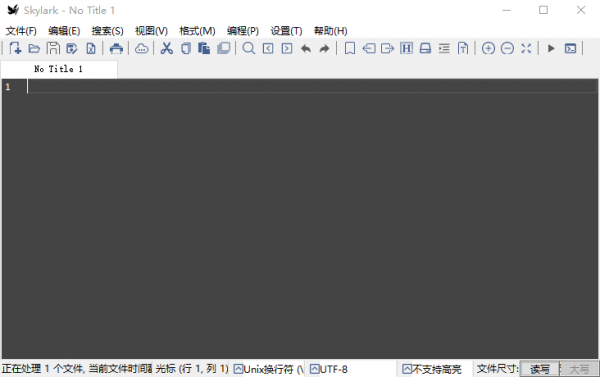
Task: Open the command terminal icon
Action: tap(570, 48)
